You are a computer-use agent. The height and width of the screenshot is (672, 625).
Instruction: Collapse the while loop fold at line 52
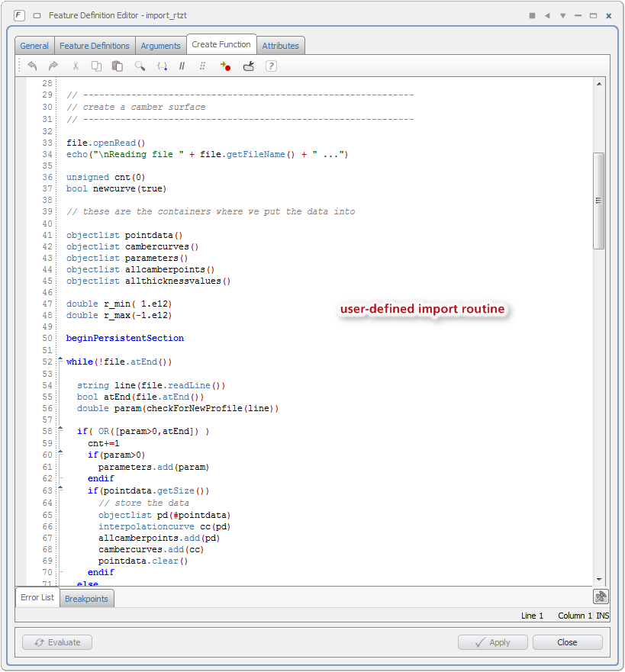(x=60, y=359)
